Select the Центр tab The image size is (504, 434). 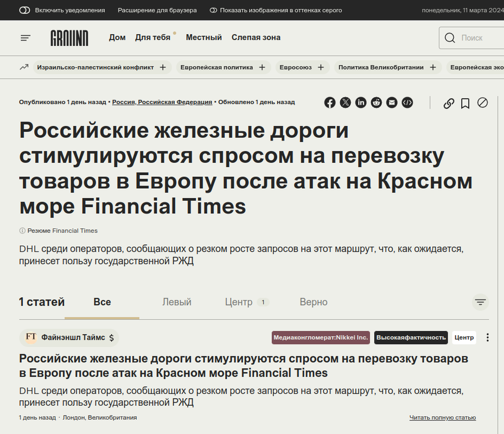(246, 302)
